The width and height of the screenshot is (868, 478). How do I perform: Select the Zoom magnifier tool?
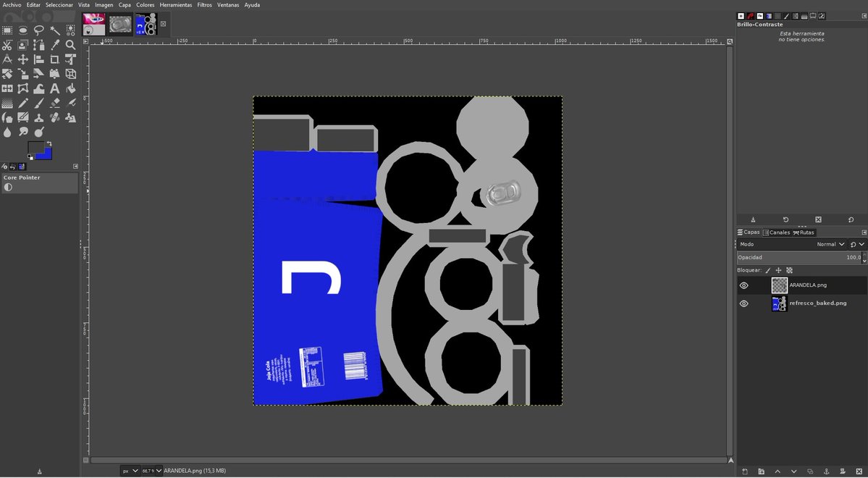71,45
